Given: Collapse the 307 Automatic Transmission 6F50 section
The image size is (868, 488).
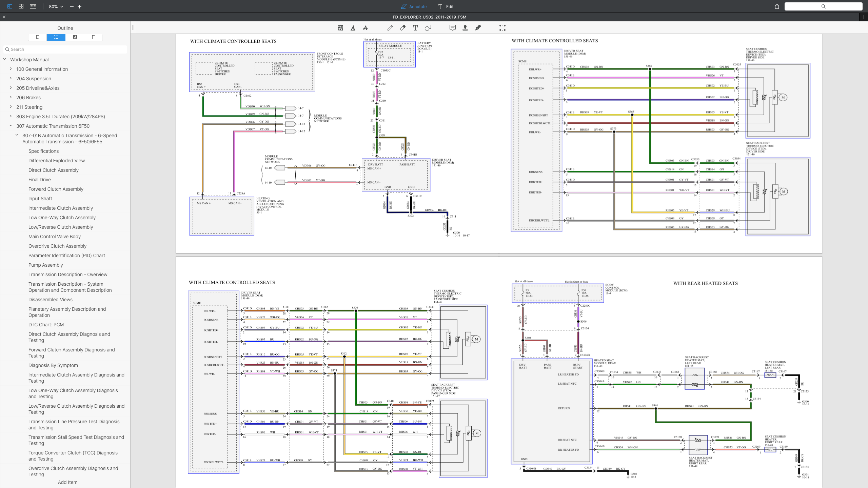Looking at the screenshot, I should 11,126.
